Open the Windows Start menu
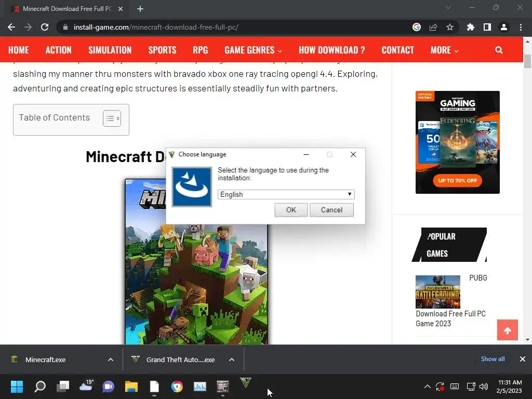 (x=17, y=387)
